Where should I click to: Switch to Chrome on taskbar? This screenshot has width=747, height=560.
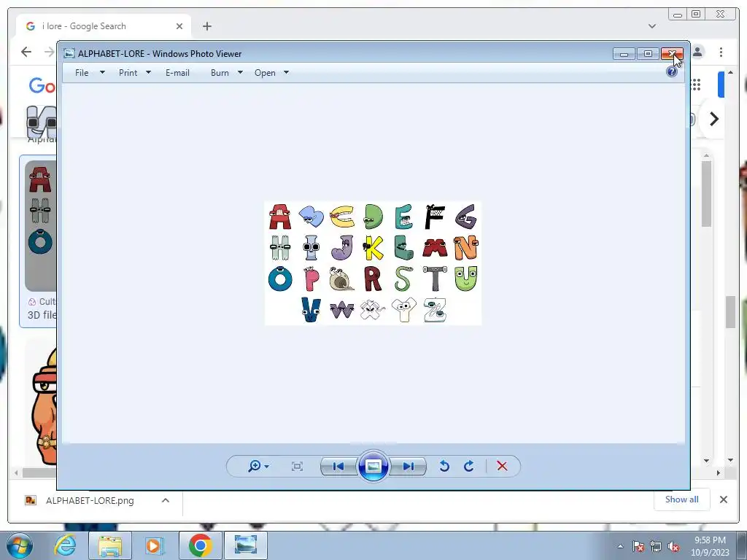click(x=200, y=545)
